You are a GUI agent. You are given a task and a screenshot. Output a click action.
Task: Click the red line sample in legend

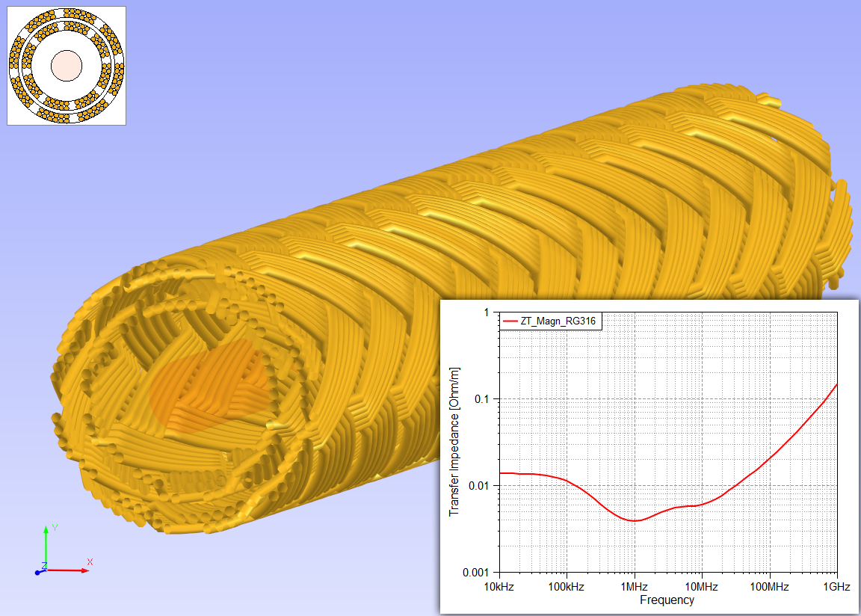pyautogui.click(x=510, y=321)
